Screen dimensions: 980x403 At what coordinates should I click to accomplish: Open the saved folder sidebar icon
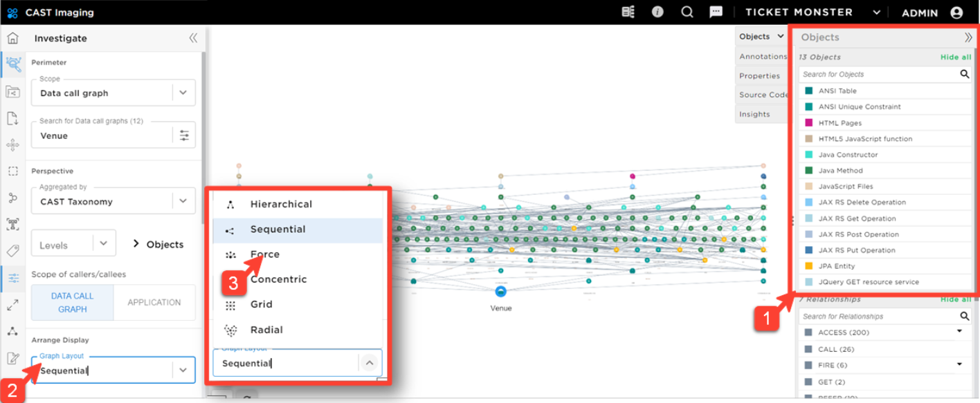click(x=12, y=91)
